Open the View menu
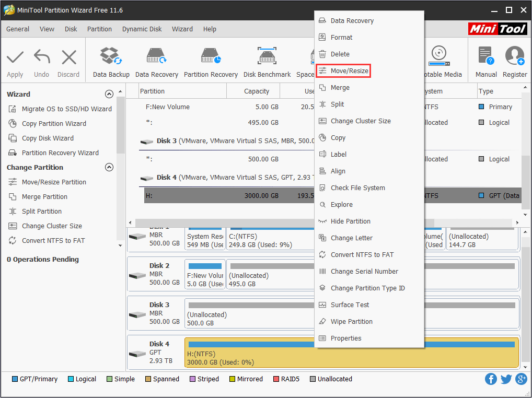 tap(47, 29)
